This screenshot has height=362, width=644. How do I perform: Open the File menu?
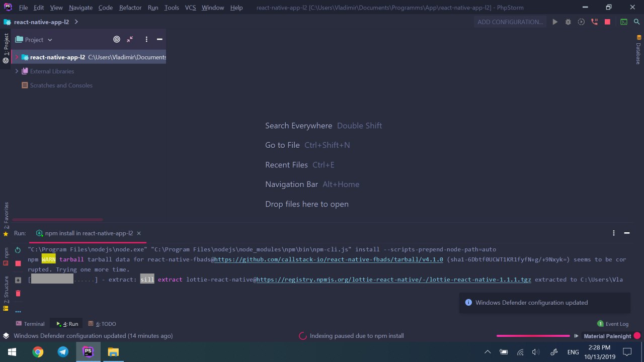click(x=23, y=8)
